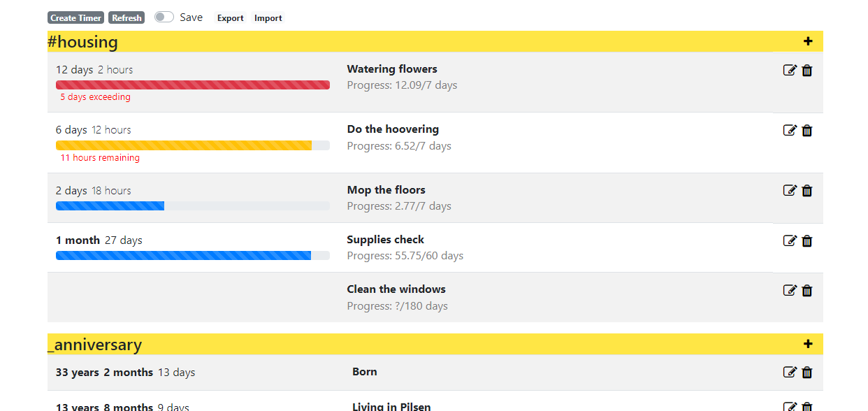Open the Export option
The height and width of the screenshot is (411, 868).
point(230,17)
